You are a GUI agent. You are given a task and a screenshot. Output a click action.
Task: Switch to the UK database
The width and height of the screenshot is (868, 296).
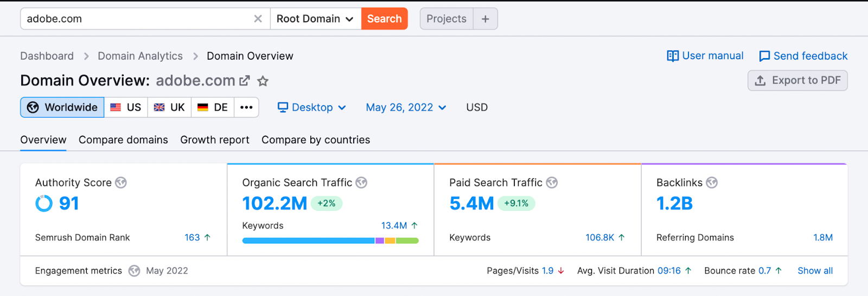(169, 107)
